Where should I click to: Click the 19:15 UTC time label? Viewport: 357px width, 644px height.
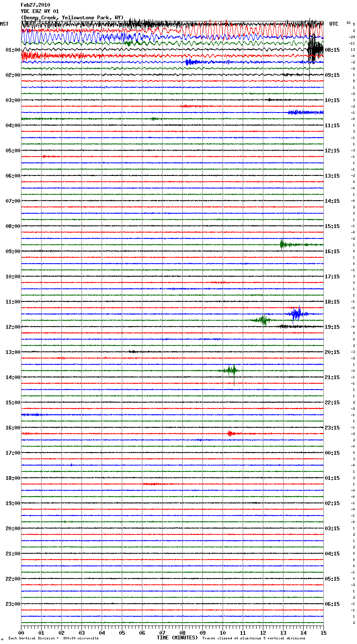(x=332, y=327)
